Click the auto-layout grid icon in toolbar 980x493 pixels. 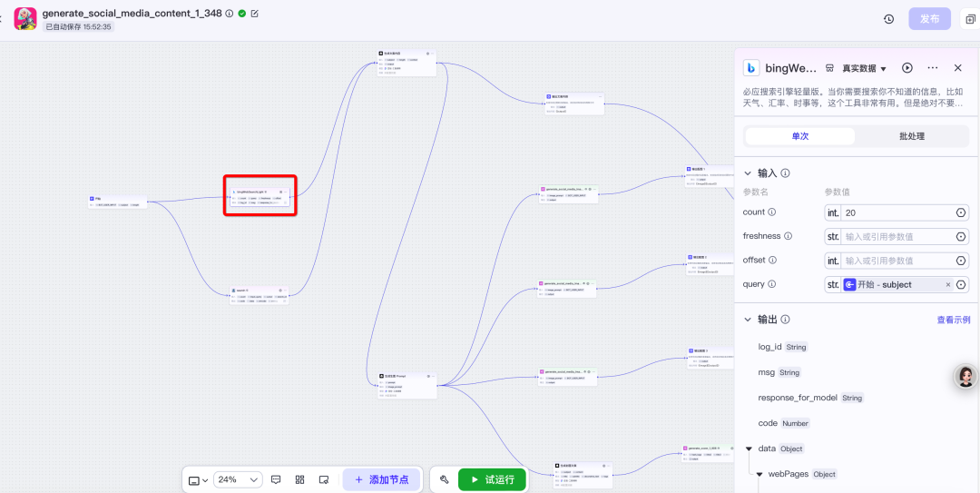point(299,479)
